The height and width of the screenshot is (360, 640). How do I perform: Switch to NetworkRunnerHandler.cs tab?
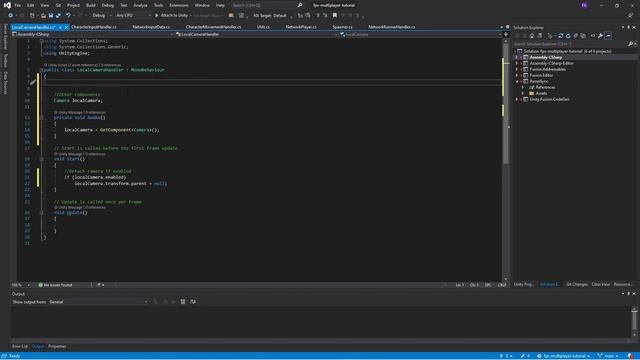point(392,27)
